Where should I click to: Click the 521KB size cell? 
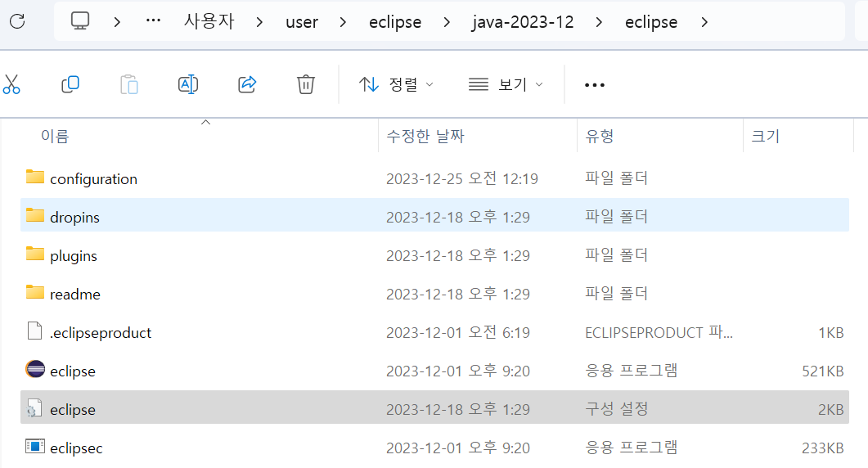click(823, 371)
